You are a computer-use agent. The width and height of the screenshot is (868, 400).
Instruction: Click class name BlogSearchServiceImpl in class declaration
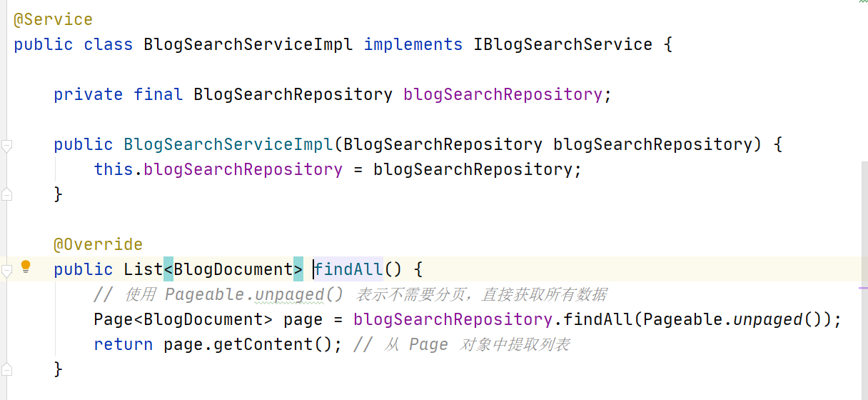pos(248,44)
